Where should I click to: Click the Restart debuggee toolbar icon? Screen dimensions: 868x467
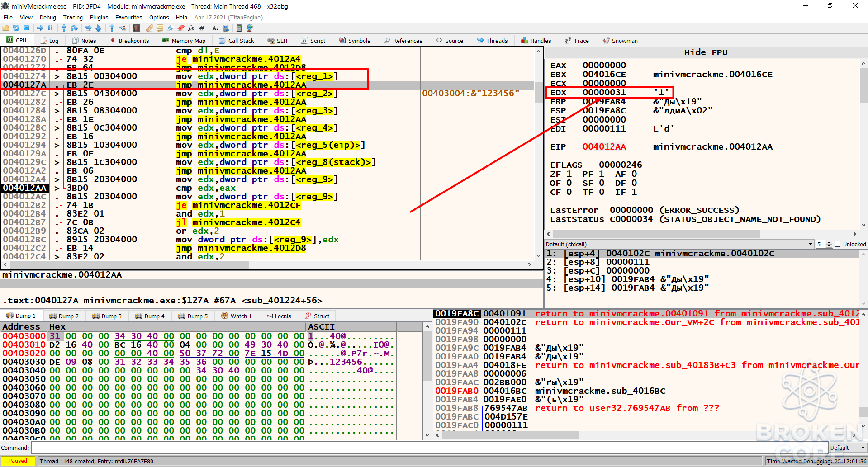16,28
